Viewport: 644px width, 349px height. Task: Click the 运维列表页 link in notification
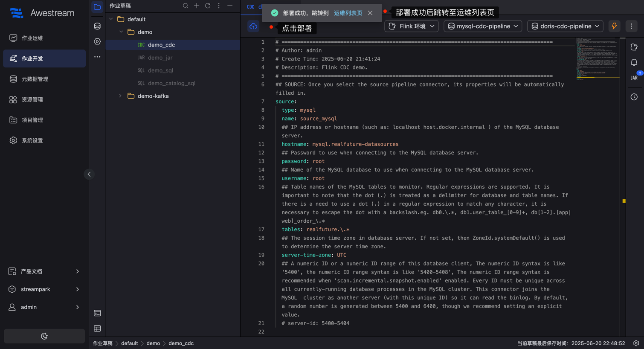(x=348, y=13)
